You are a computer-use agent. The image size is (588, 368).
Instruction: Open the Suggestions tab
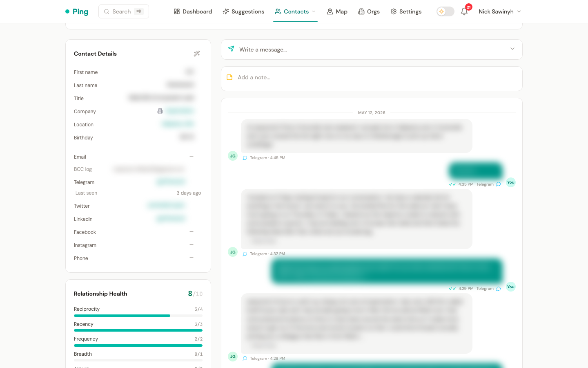point(243,11)
